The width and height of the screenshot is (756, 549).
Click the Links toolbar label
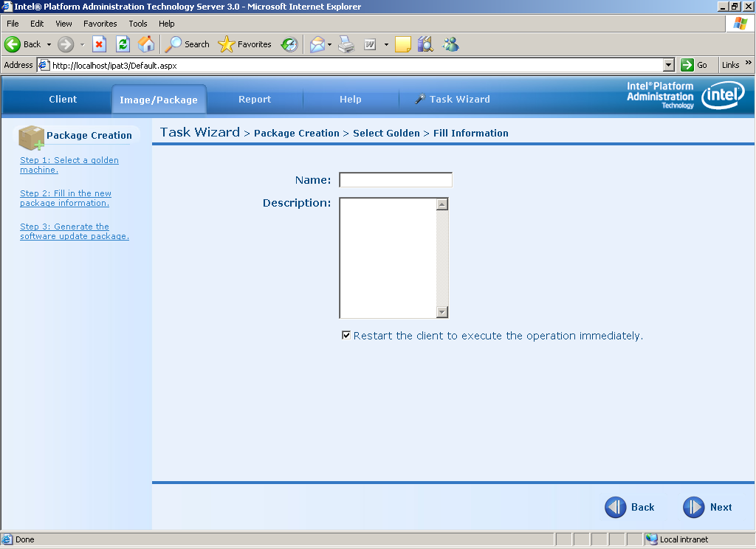[x=730, y=65]
